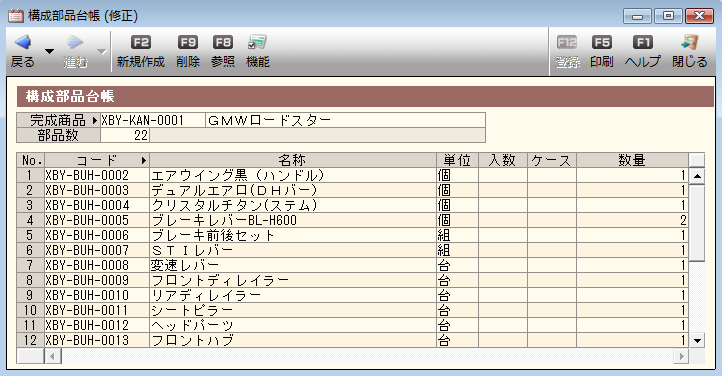Viewport: 722px width, 376px height.
Task: Select code cell XBY-BUH-0004
Action: pos(97,205)
